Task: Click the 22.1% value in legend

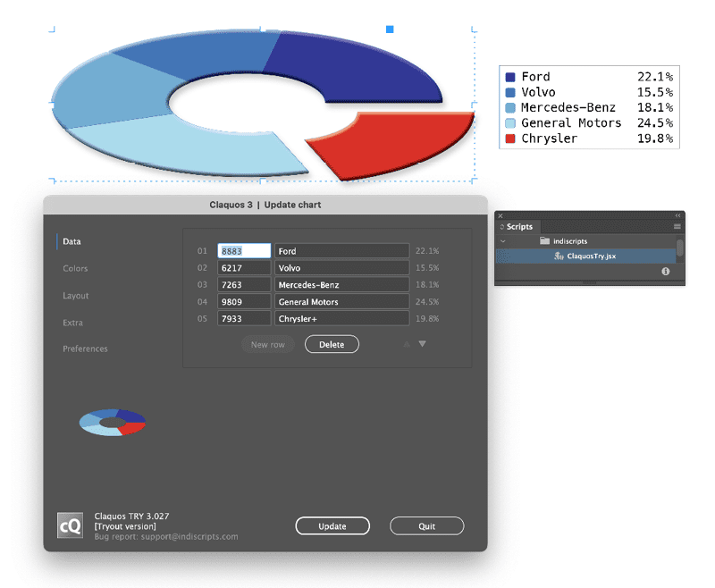Action: [655, 77]
